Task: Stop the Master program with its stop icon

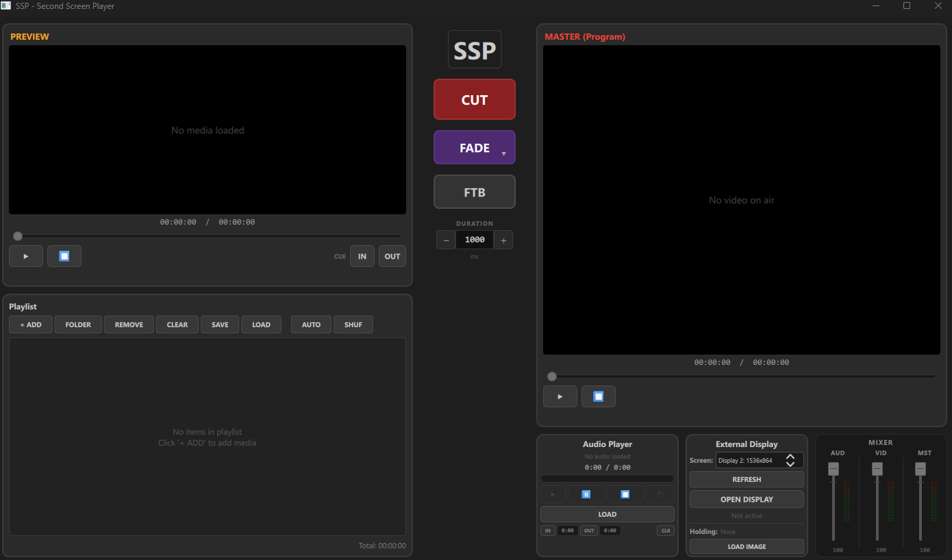Action: point(598,396)
